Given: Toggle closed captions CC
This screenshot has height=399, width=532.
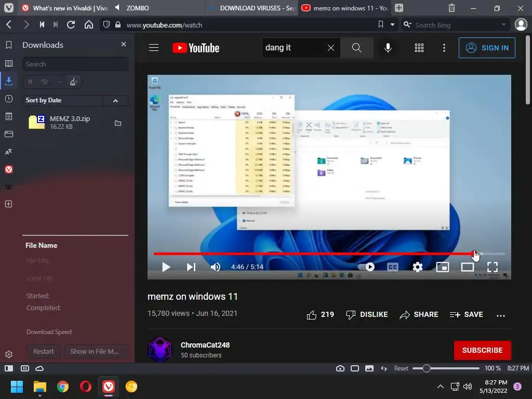Looking at the screenshot, I should pos(393,267).
